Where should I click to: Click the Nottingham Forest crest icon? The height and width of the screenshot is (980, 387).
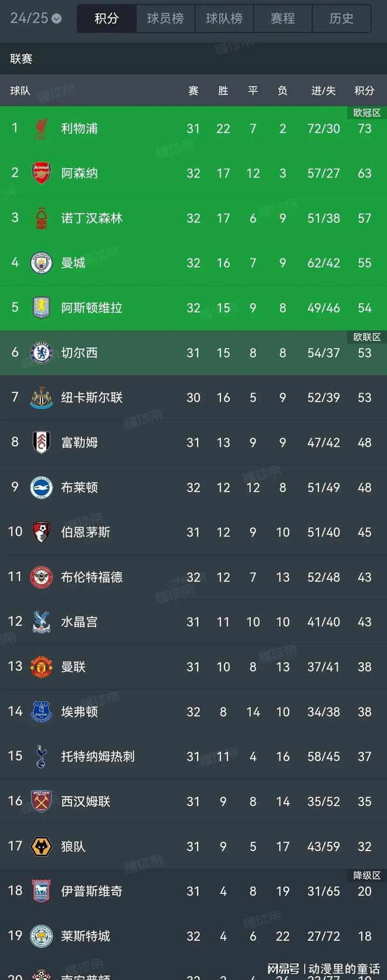click(41, 218)
